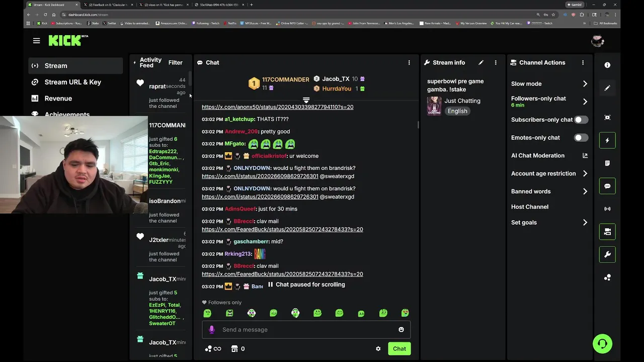Image resolution: width=644 pixels, height=362 pixels.
Task: Select the angry square green emote
Action: coord(229,313)
